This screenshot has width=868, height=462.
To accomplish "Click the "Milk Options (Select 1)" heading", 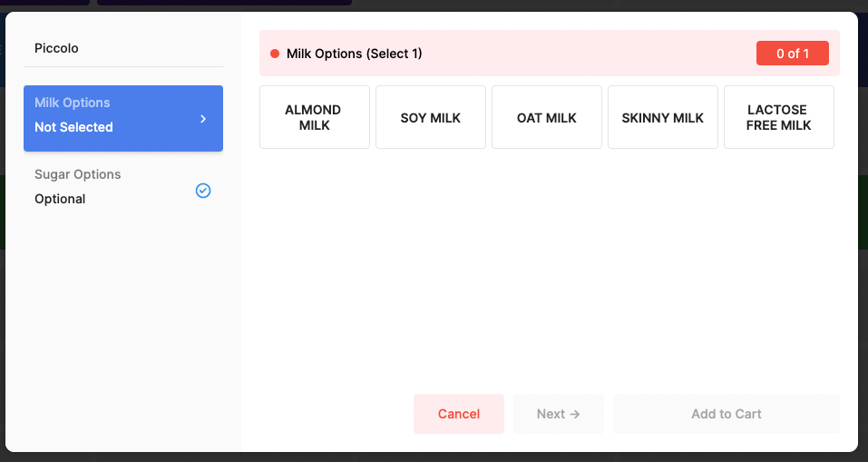I will click(x=355, y=54).
